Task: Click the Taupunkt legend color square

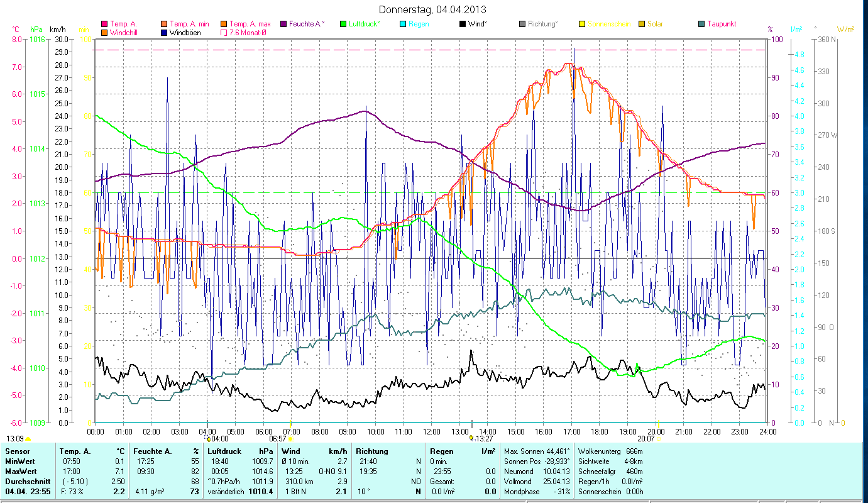Action: coord(701,24)
